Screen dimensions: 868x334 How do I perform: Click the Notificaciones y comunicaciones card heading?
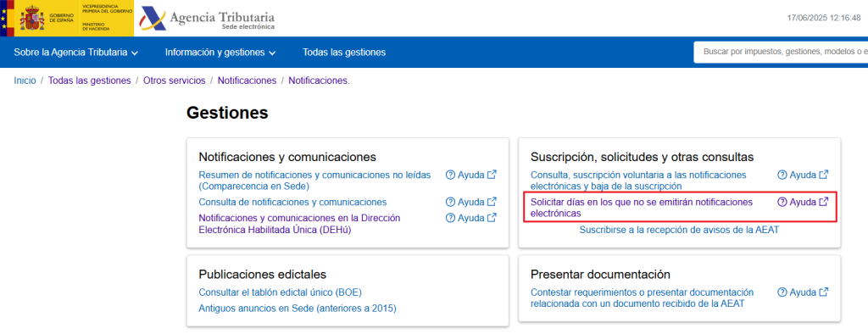[x=287, y=158]
